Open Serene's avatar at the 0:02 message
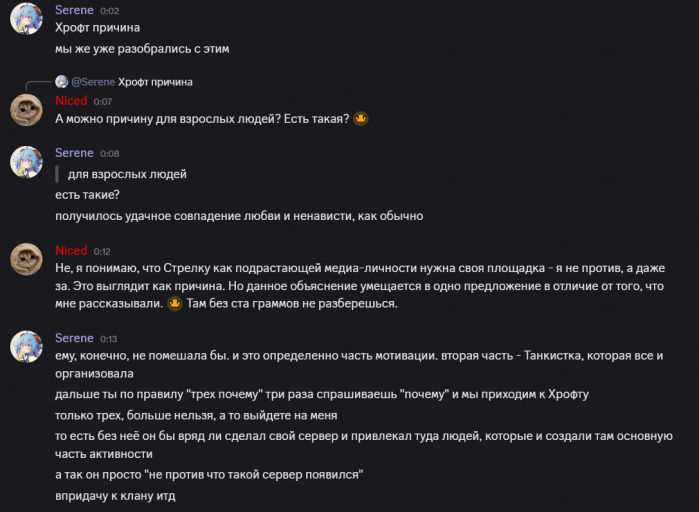 pyautogui.click(x=26, y=18)
